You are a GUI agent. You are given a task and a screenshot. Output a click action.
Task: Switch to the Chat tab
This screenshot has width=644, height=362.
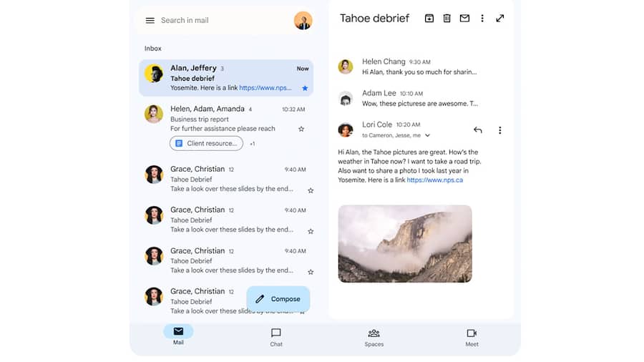pos(276,338)
